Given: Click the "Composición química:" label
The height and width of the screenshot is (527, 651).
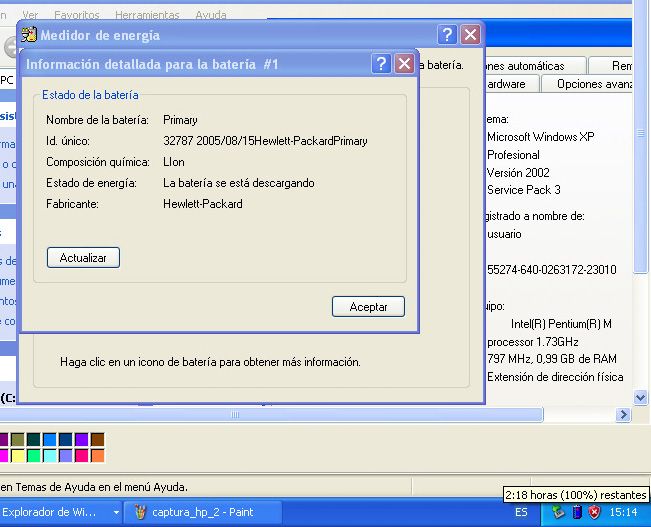Looking at the screenshot, I should tap(98, 162).
